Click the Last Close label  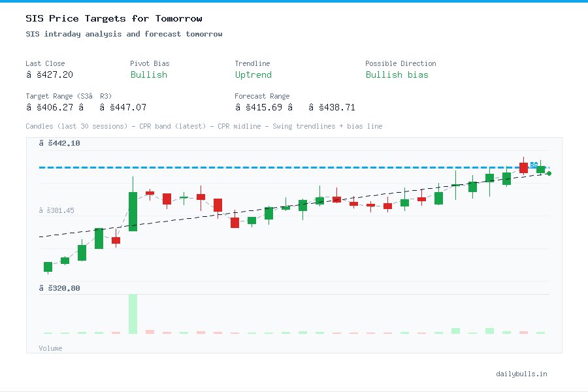pyautogui.click(x=45, y=63)
